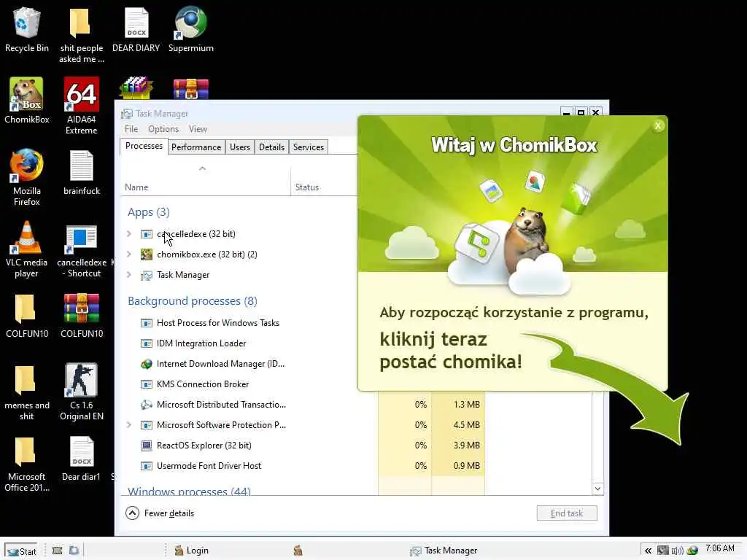Click the IDM tray icon
747x560 pixels.
[x=693, y=551]
